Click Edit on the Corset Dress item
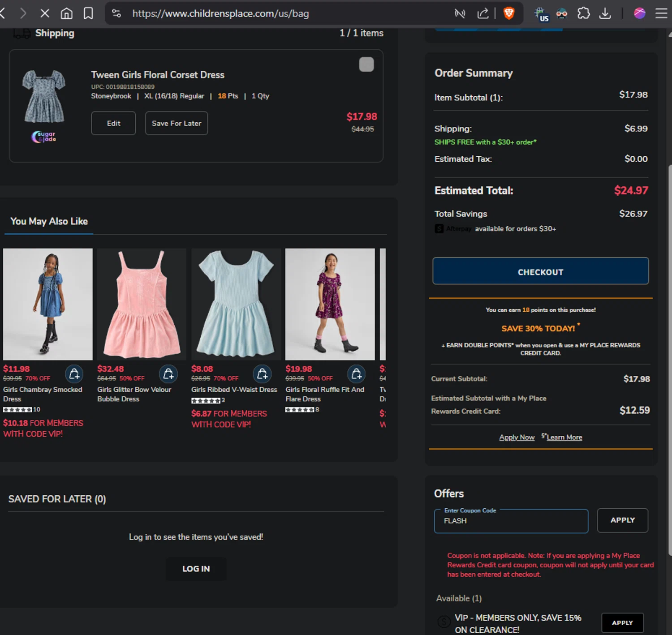 point(113,123)
